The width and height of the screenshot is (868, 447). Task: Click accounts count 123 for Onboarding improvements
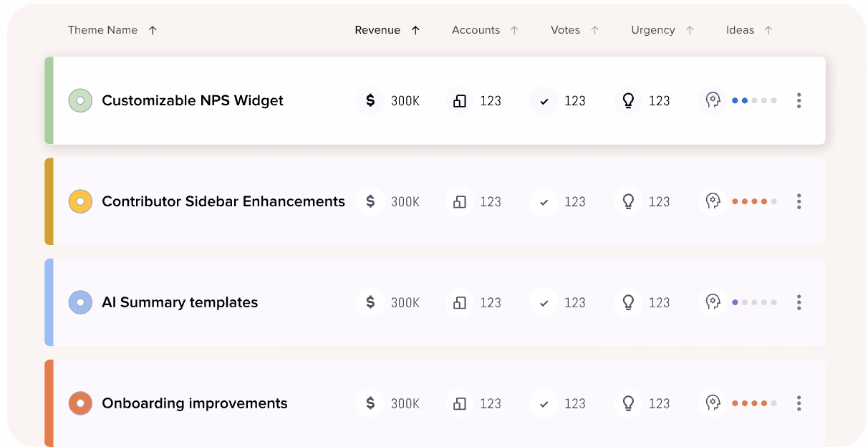pyautogui.click(x=491, y=404)
